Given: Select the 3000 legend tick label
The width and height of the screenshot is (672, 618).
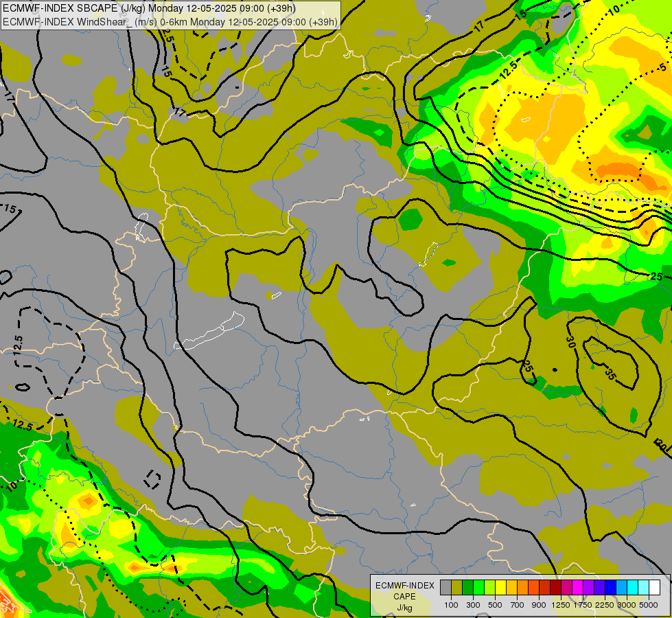Looking at the screenshot, I should click(627, 605).
